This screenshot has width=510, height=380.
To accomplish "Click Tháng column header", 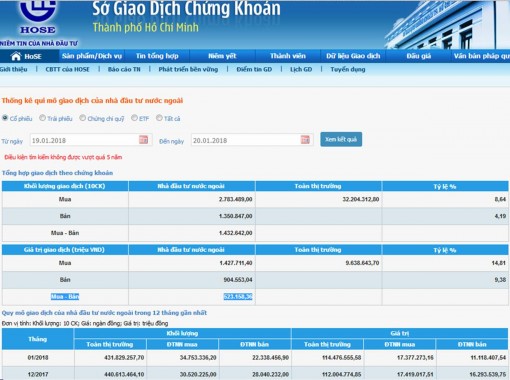I will pos(38,339).
